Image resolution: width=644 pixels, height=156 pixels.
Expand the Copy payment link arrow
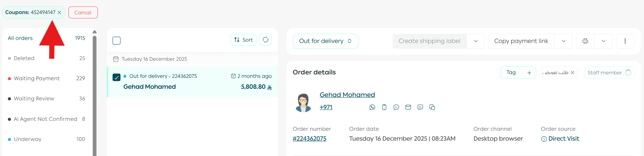pos(564,41)
